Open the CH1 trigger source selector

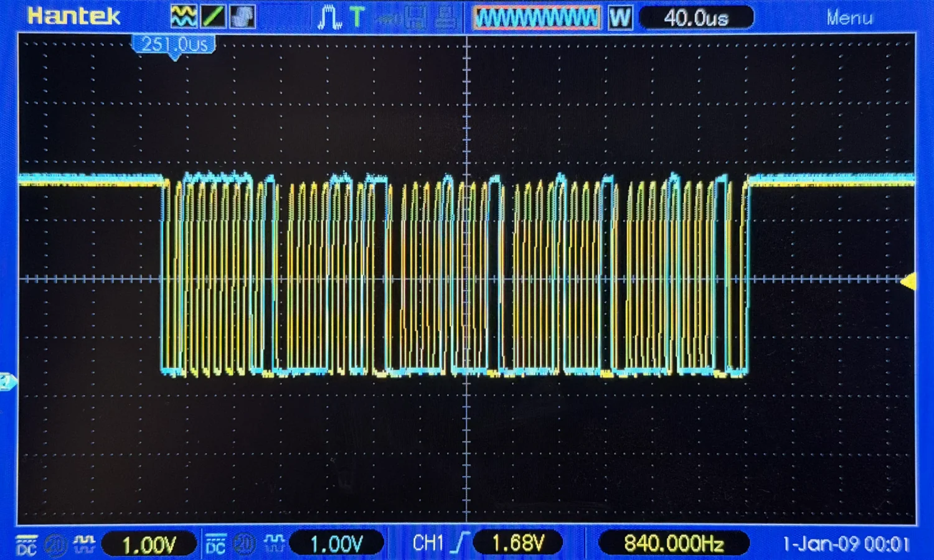[430, 543]
